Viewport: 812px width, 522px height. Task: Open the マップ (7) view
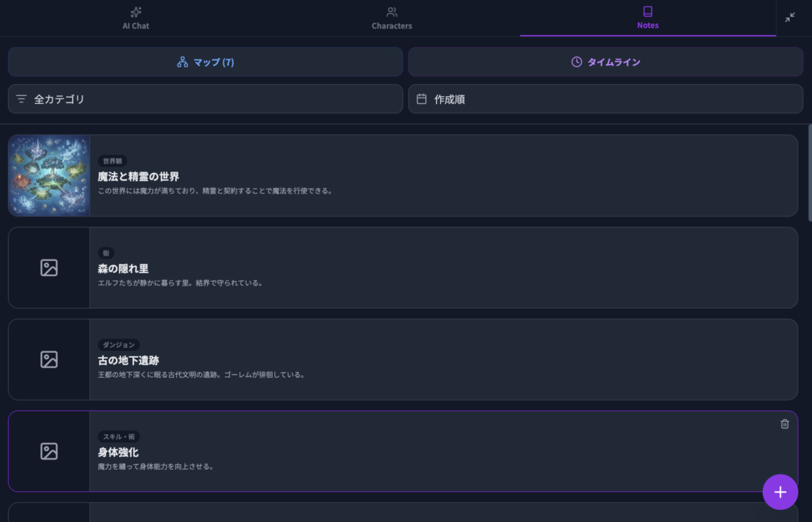(x=205, y=62)
